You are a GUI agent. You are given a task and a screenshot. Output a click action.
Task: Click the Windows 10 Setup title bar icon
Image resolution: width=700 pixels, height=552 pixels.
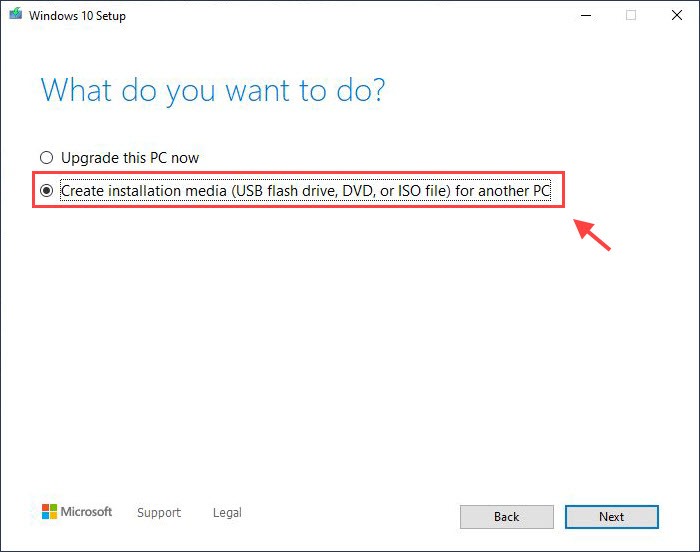click(16, 14)
